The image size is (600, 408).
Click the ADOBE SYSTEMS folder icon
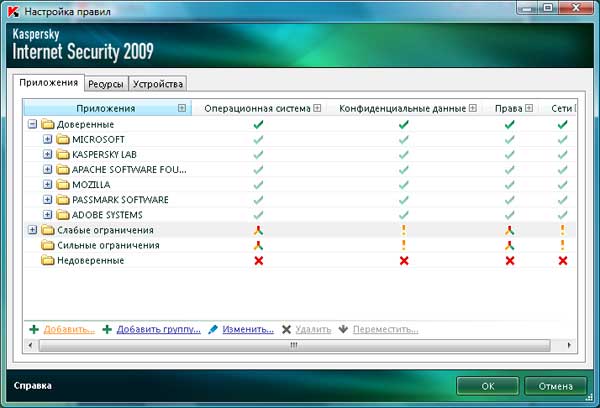tap(63, 215)
